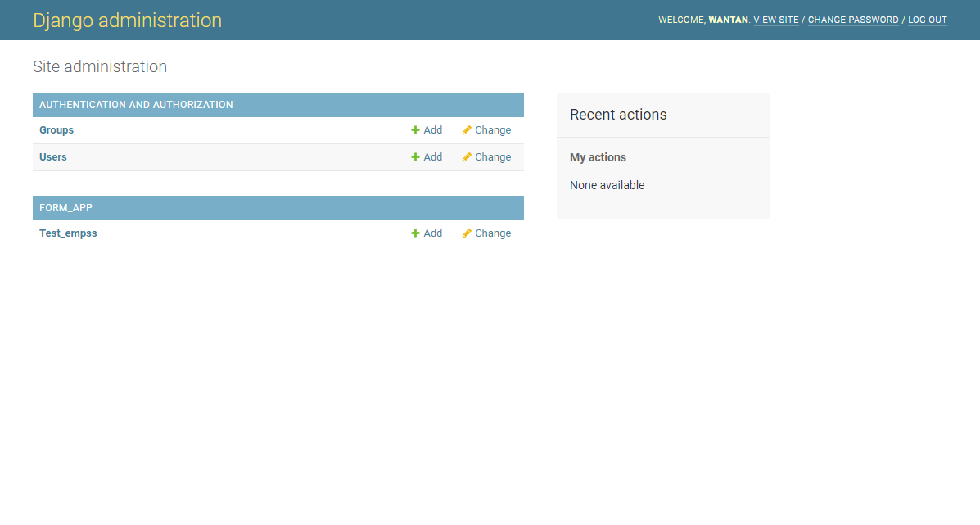This screenshot has width=980, height=525.
Task: Open the Test_empss model link
Action: [68, 233]
